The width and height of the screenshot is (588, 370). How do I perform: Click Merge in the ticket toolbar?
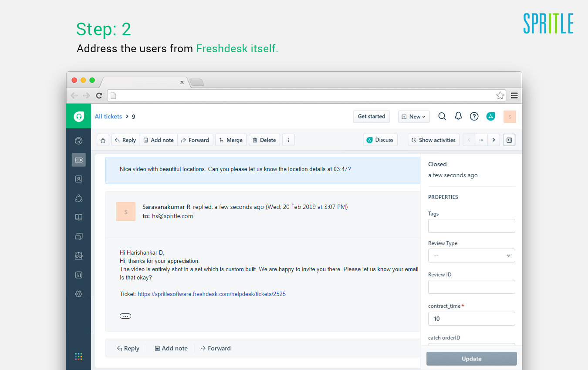pos(231,140)
